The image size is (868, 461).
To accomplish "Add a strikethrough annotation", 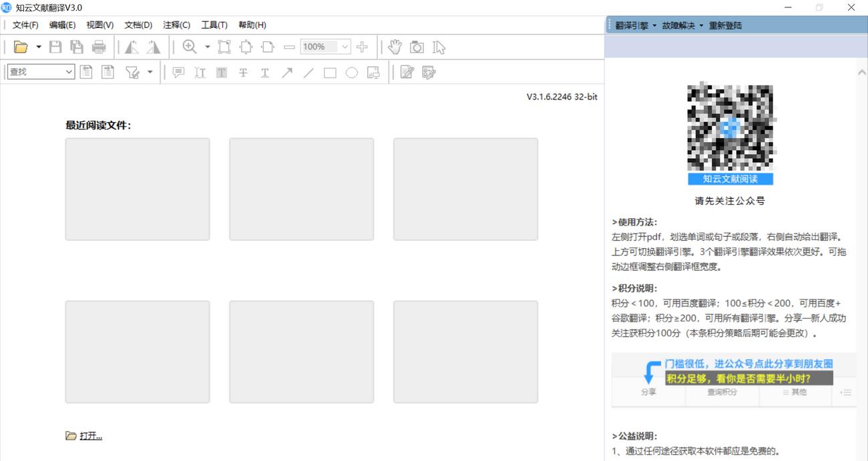I will 243,72.
